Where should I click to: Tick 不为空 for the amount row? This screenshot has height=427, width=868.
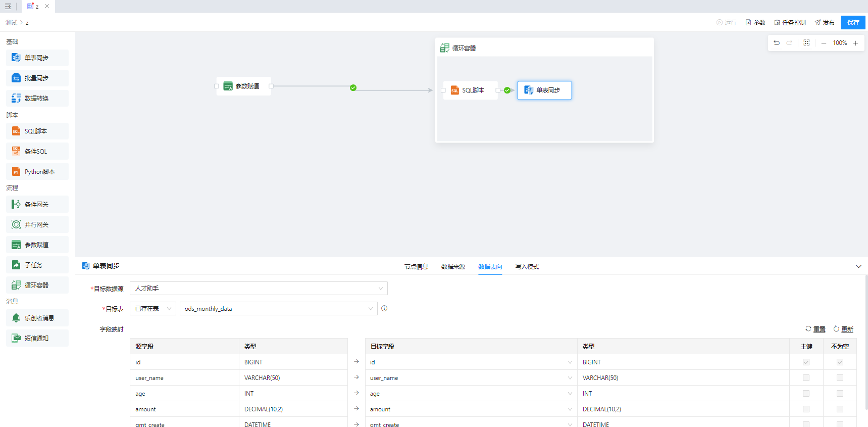840,409
